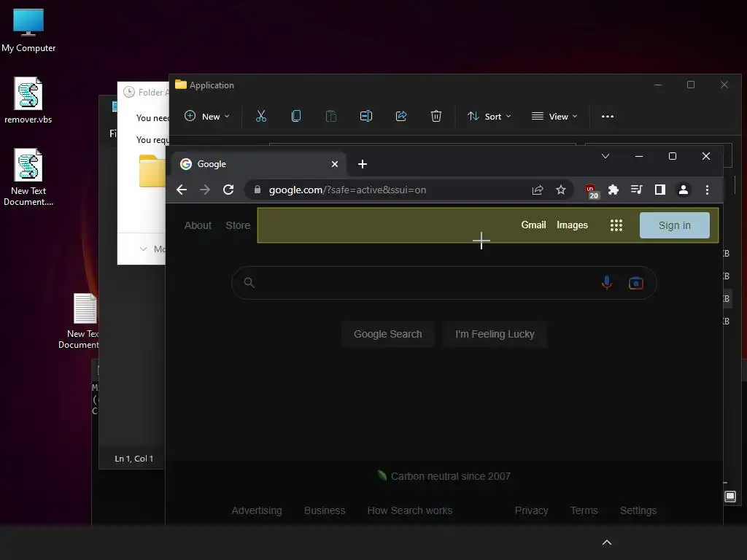This screenshot has width=747, height=560.
Task: Open new Chrome tab with plus
Action: coord(363,164)
